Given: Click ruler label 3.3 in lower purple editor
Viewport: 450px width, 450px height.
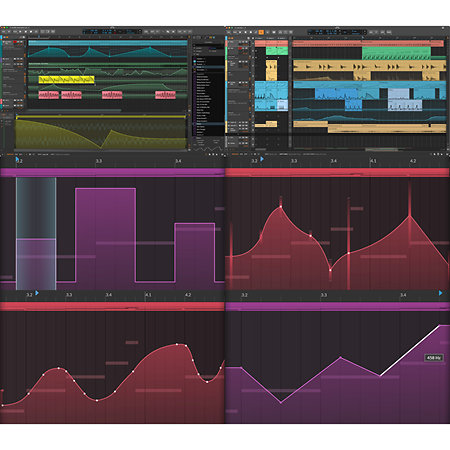Looking at the screenshot, I should [324, 295].
